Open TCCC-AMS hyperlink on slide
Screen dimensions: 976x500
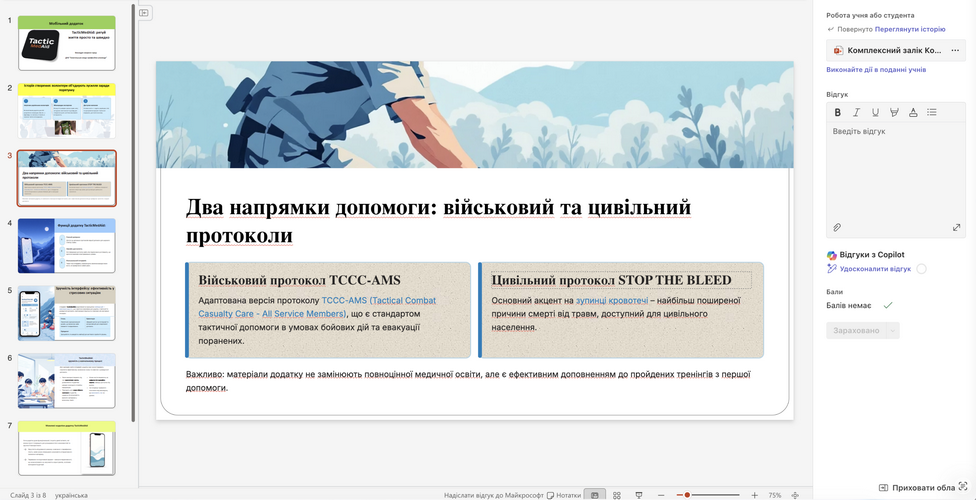click(x=379, y=300)
